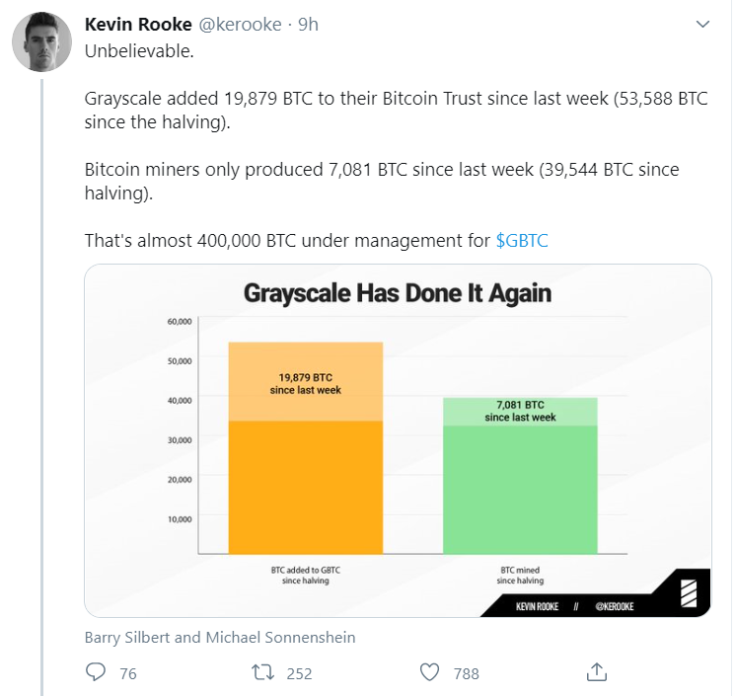The width and height of the screenshot is (736, 696).
Task: Expand the tweet options chevron
Action: 702,24
